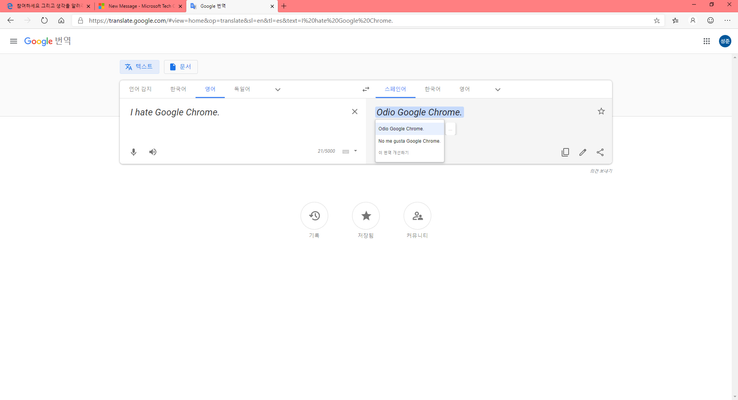Click 이 번역 개선하기 in the popup
The height and width of the screenshot is (400, 738).
(x=393, y=153)
